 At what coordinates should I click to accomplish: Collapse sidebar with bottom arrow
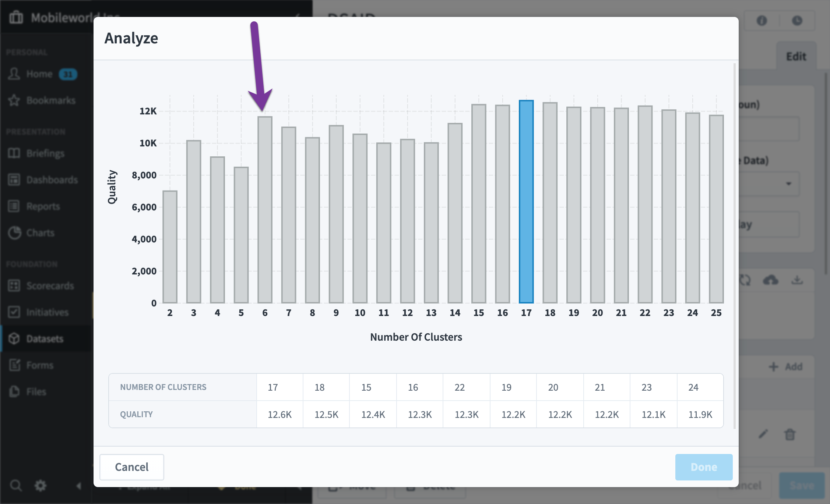(78, 486)
